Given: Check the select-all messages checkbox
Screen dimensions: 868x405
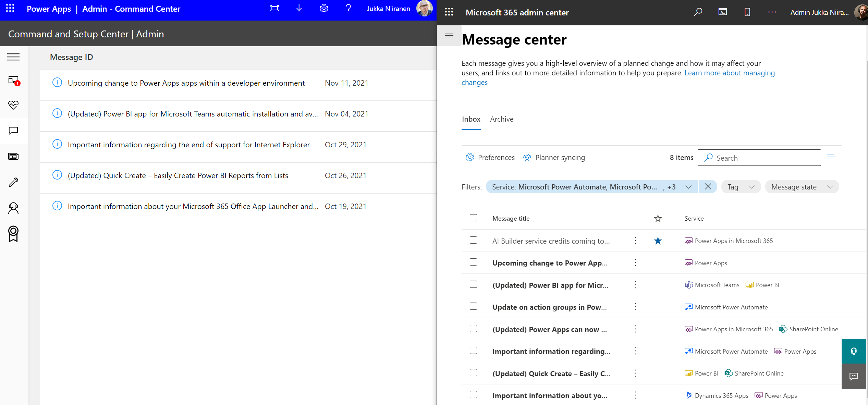Looking at the screenshot, I should 473,218.
